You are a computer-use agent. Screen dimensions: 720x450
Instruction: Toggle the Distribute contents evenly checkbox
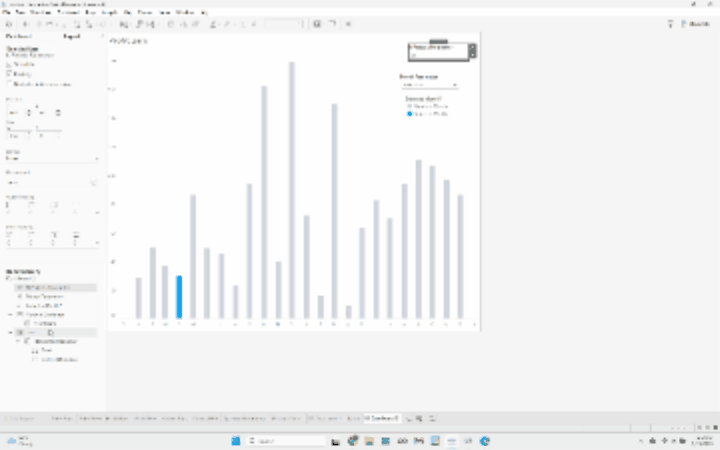point(9,84)
